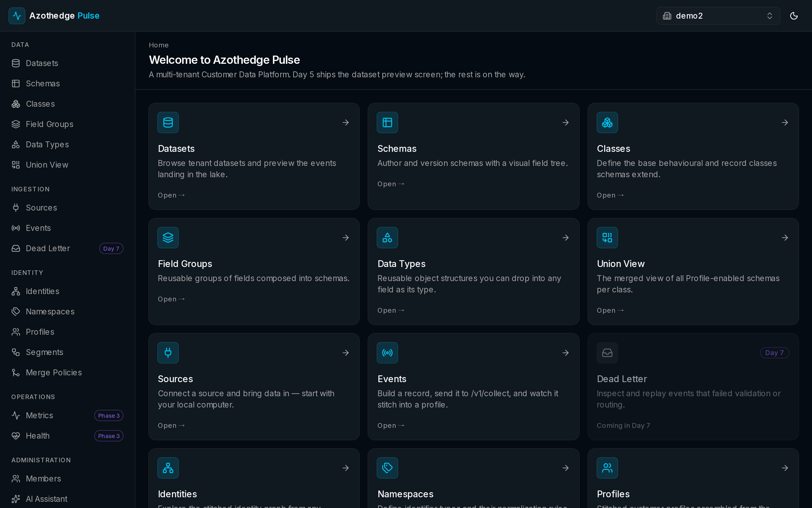Click the Identities sidebar network icon
812x508 pixels.
pyautogui.click(x=16, y=291)
